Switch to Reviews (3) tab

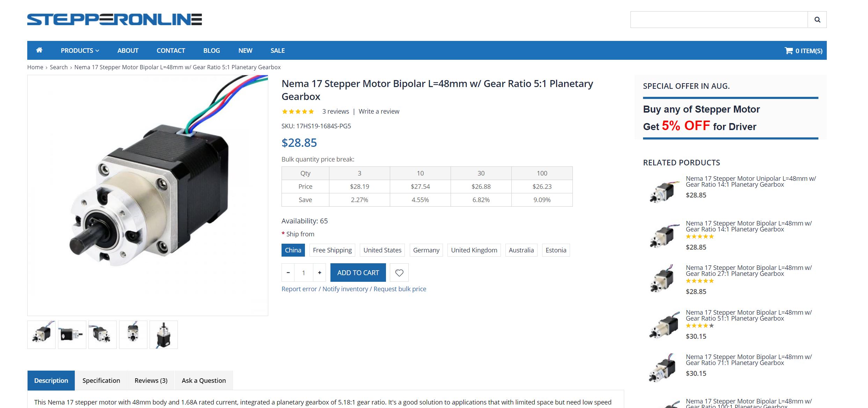(x=151, y=380)
